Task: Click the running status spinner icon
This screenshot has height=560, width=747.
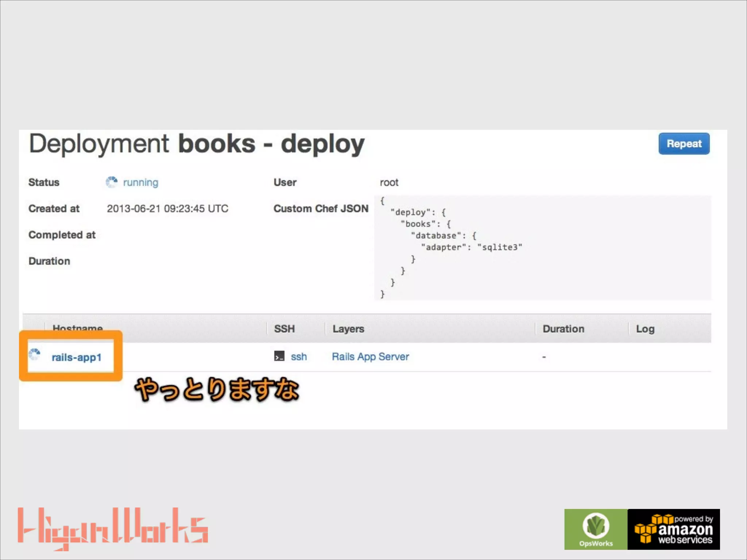Action: (112, 182)
